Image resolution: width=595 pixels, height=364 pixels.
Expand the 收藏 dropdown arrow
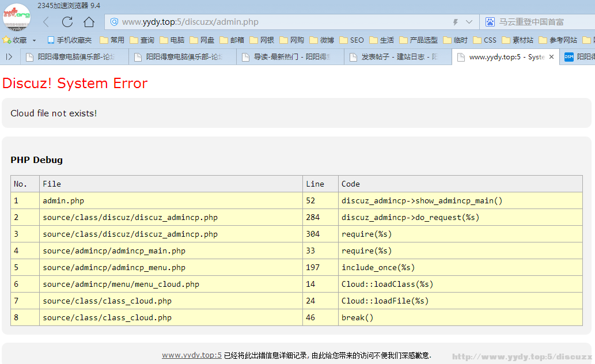coord(34,40)
